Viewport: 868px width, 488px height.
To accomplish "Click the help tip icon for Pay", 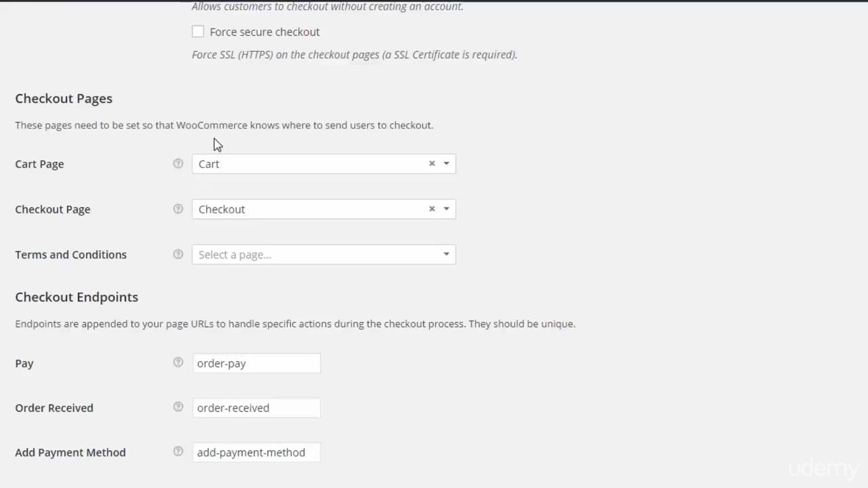I will tap(178, 363).
